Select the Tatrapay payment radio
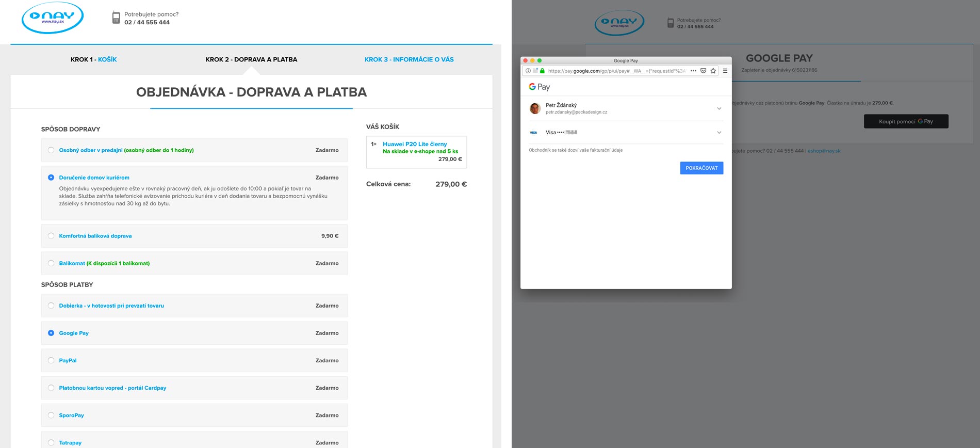 click(x=51, y=442)
